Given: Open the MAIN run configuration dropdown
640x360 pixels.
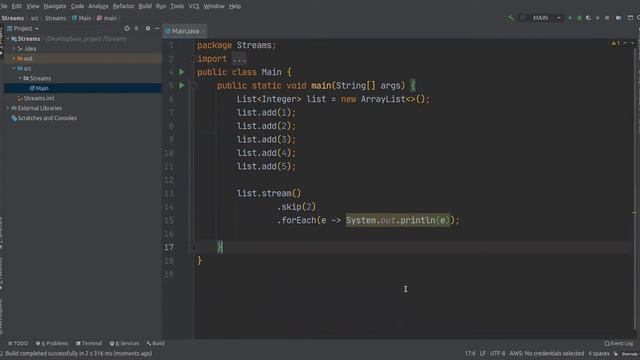Looking at the screenshot, I should (x=540, y=18).
